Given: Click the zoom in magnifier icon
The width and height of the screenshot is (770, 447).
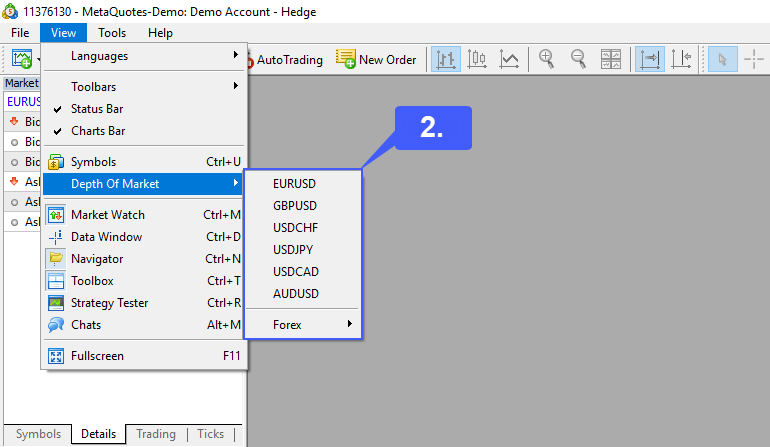Looking at the screenshot, I should tap(547, 59).
